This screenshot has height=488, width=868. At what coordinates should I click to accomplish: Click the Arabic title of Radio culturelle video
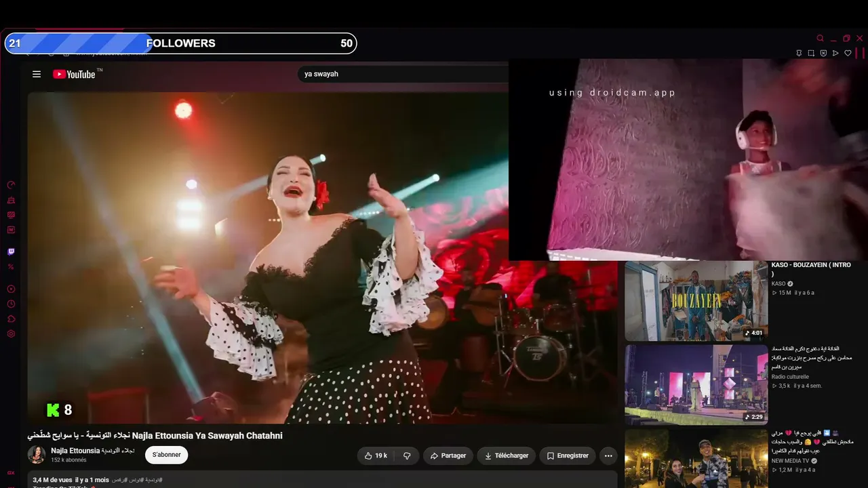click(811, 357)
